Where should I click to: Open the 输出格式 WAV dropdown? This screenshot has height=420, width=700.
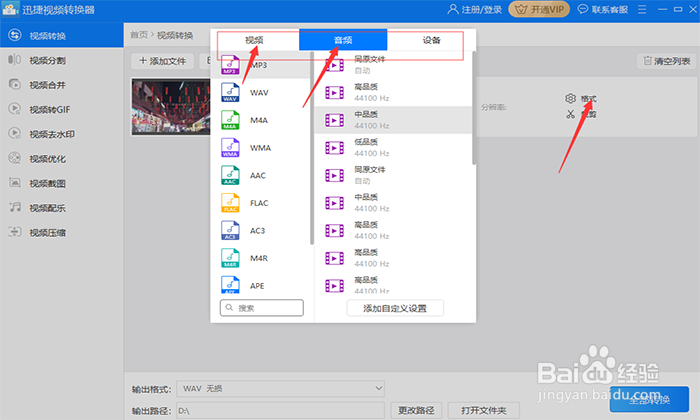tap(281, 389)
